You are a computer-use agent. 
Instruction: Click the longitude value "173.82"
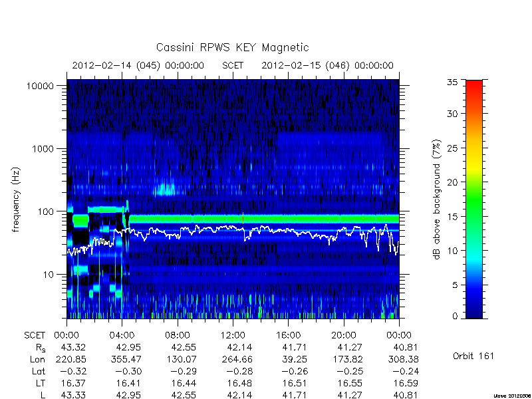[x=347, y=359]
